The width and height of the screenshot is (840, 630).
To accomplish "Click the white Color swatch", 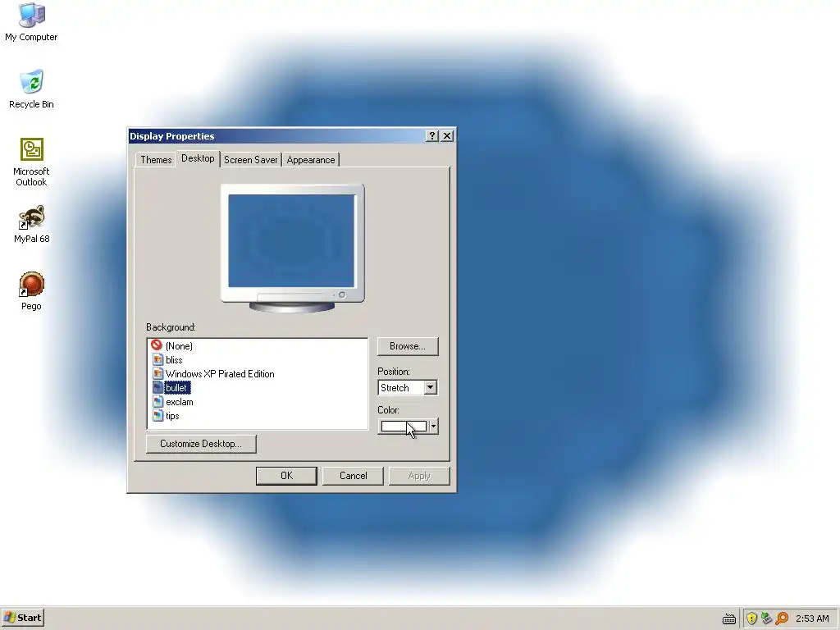I will coord(404,427).
